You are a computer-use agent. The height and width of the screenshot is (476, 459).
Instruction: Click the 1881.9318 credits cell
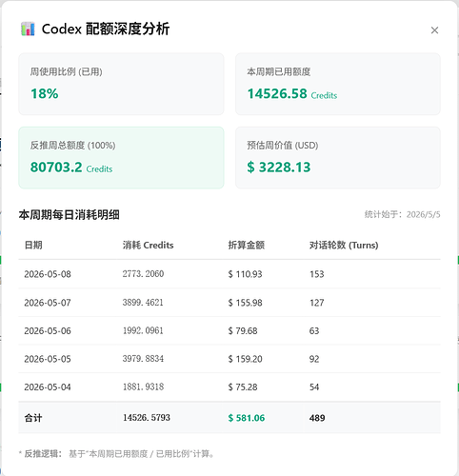[x=143, y=387]
